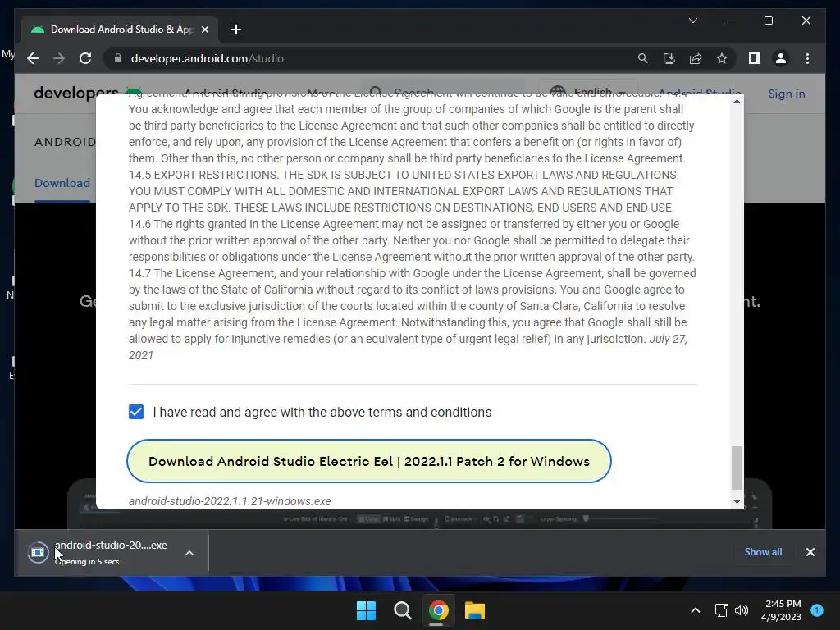Click the Sign in link

pos(786,94)
